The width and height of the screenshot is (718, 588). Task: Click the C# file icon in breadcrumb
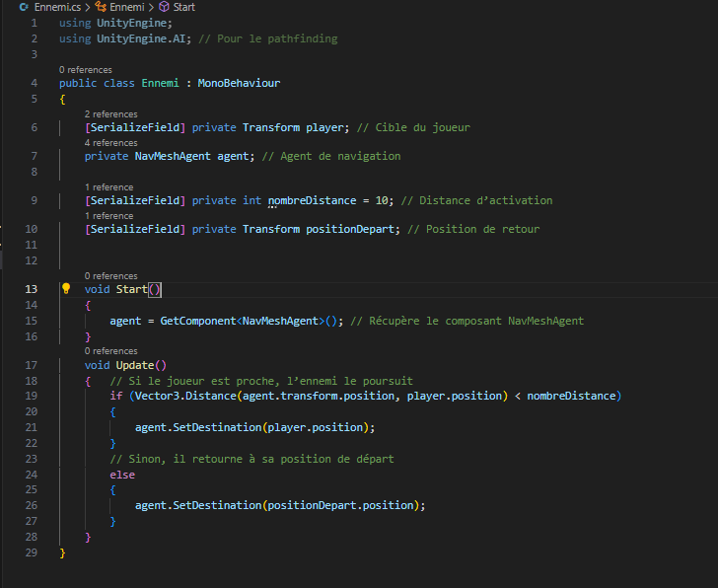pos(24,7)
